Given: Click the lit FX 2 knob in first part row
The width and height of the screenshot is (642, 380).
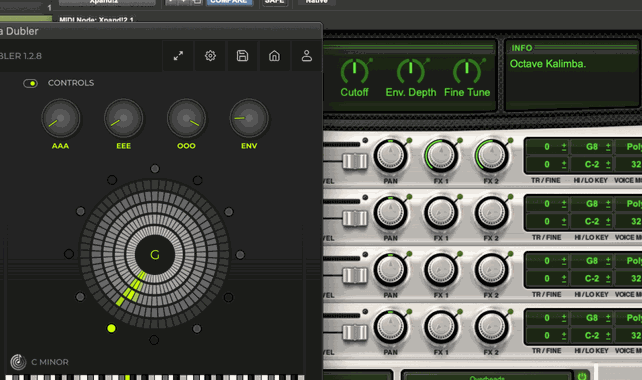Looking at the screenshot, I should pyautogui.click(x=491, y=156).
